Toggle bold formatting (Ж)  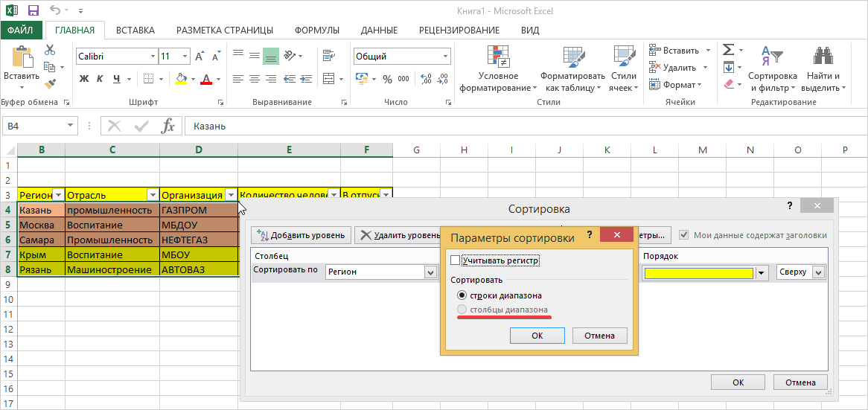[x=84, y=79]
